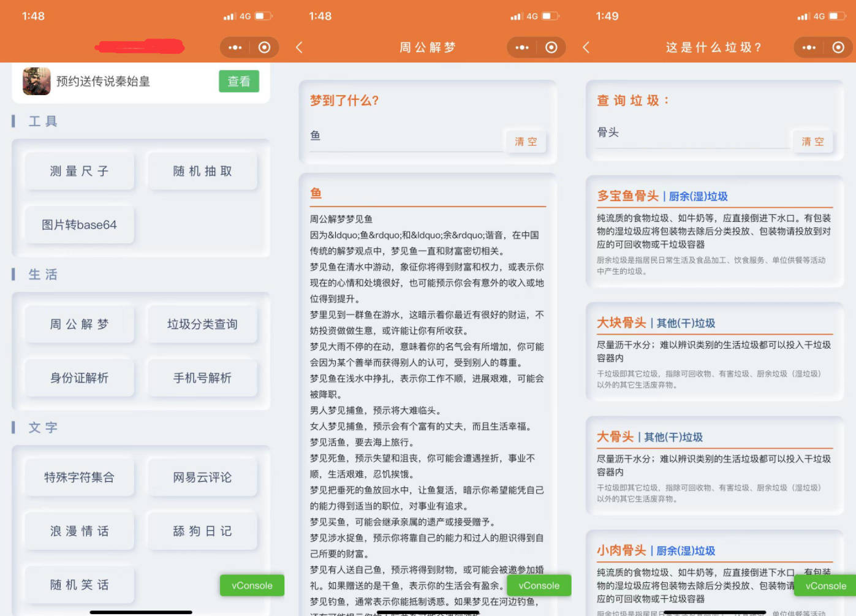The image size is (856, 616).
Task: Tap the 秦始皇 game avatar thumbnail
Action: pos(37,81)
